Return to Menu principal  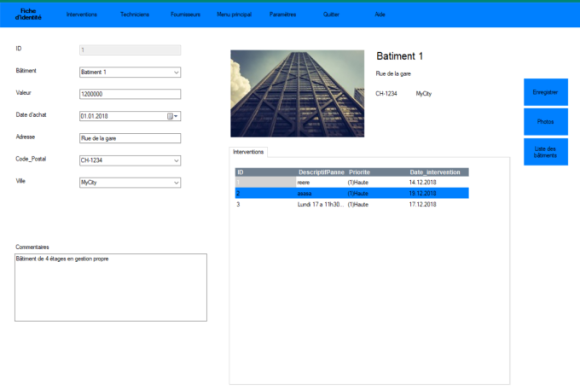click(x=234, y=14)
